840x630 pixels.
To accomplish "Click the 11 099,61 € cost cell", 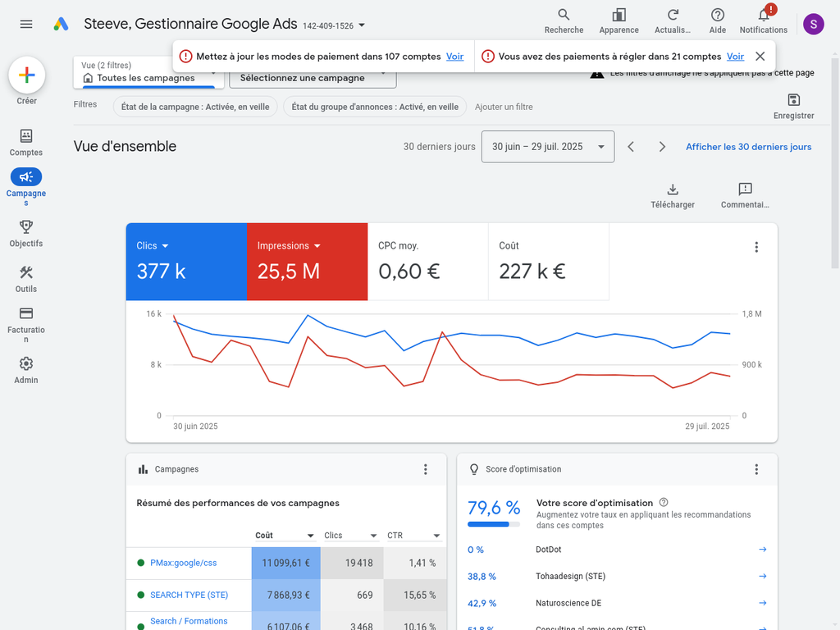I will [x=286, y=563].
